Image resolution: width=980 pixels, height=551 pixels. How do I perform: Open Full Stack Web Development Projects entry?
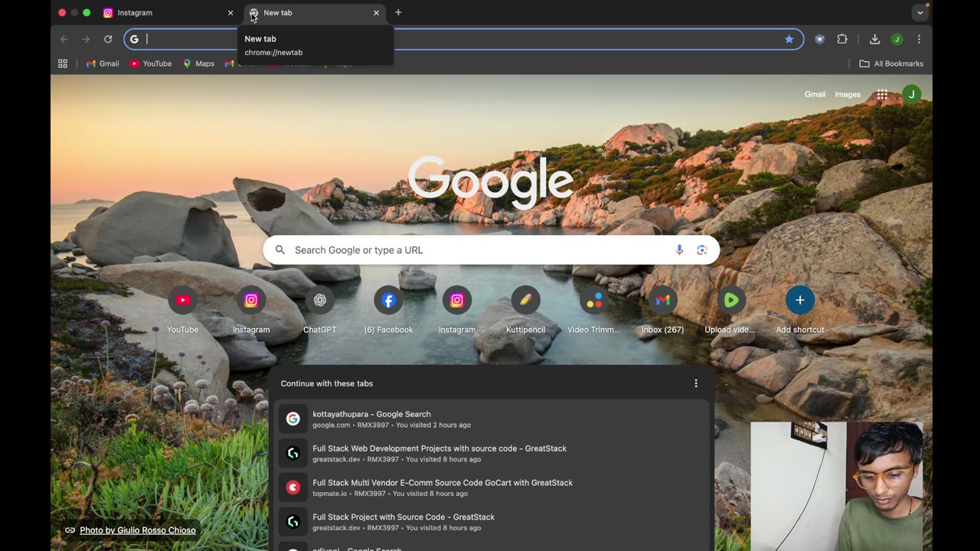pos(491,453)
